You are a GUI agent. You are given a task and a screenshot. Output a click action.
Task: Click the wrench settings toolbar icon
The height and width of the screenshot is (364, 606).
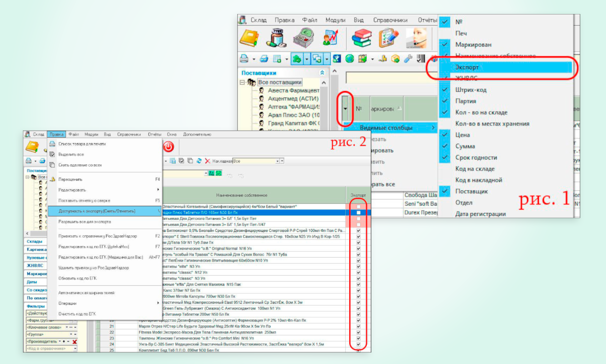(x=408, y=59)
